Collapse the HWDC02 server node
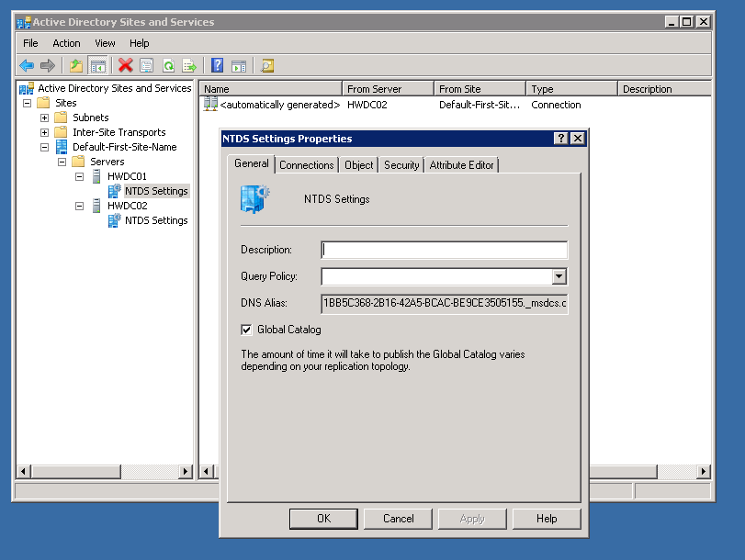745x560 pixels. [x=79, y=207]
